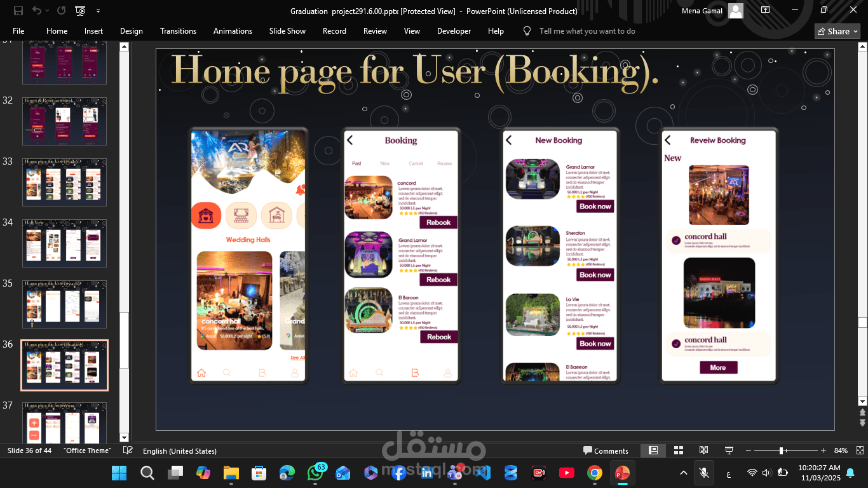Image resolution: width=868 pixels, height=488 pixels.
Task: Click the Mena Gamal account avatar
Action: (x=736, y=11)
